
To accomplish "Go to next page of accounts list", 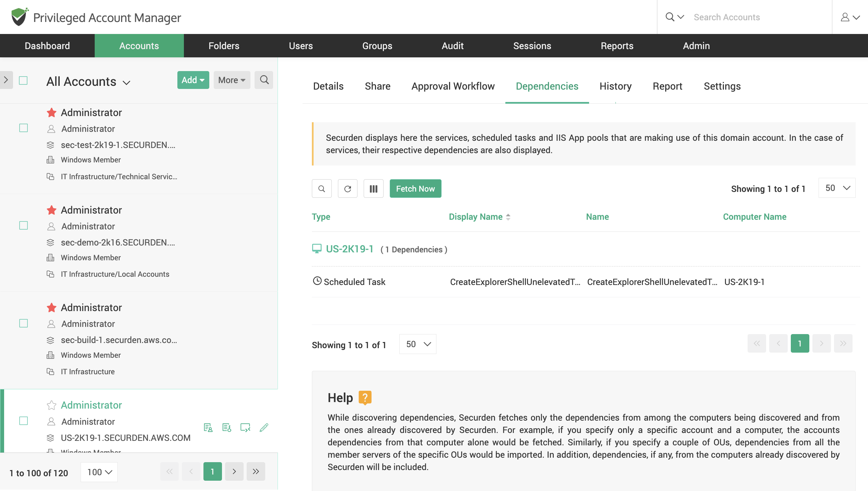I will click(x=234, y=471).
